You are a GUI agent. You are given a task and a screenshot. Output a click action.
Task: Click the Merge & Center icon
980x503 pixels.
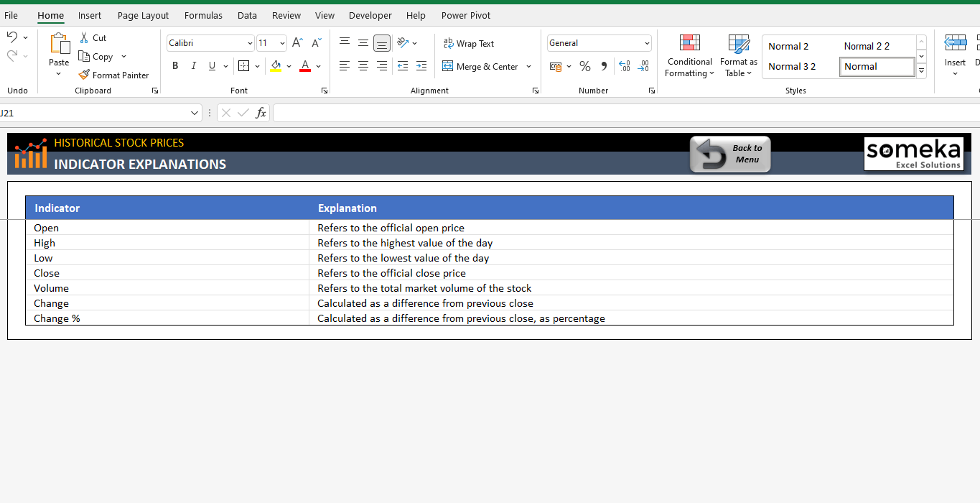coord(447,66)
